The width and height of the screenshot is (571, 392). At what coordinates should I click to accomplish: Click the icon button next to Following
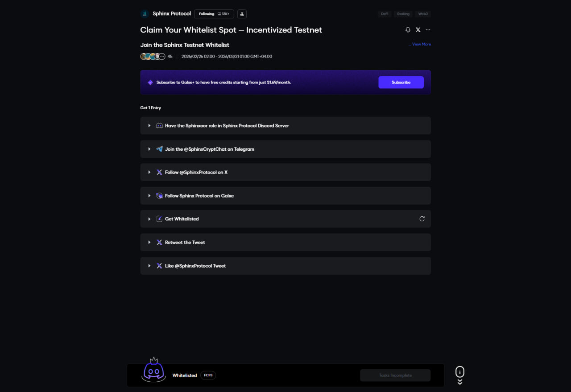[x=242, y=14]
